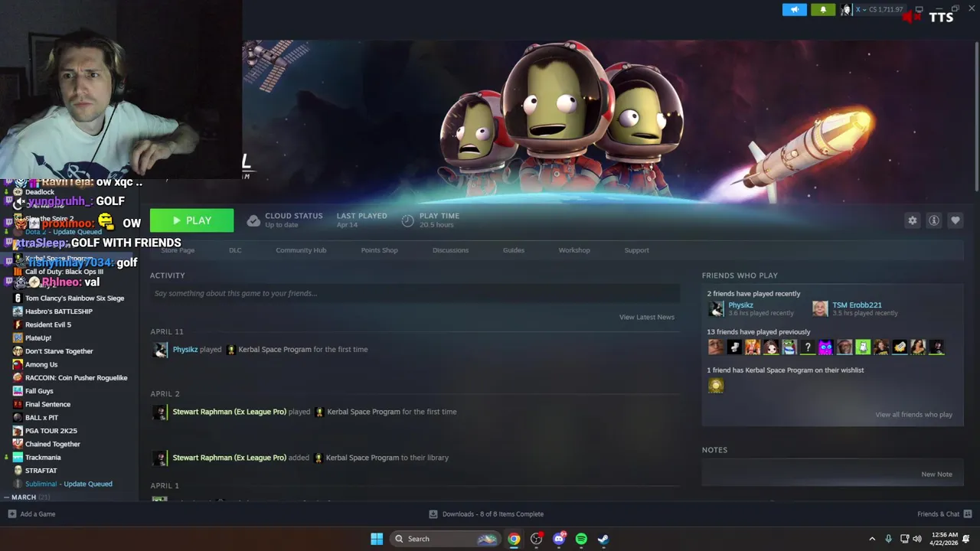The height and width of the screenshot is (551, 980).
Task: Add a Game plus button
Action: 11,514
